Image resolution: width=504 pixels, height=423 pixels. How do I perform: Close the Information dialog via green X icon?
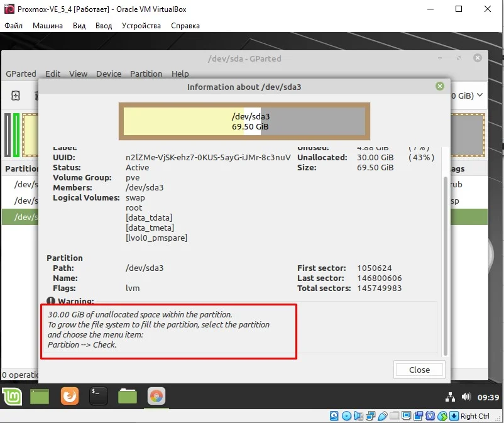click(x=440, y=86)
